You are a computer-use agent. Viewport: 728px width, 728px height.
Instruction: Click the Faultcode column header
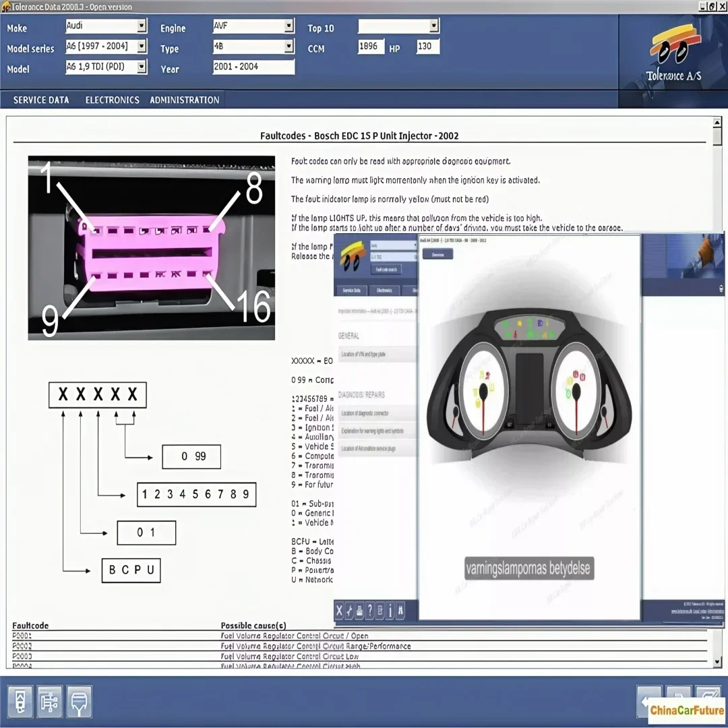point(30,626)
